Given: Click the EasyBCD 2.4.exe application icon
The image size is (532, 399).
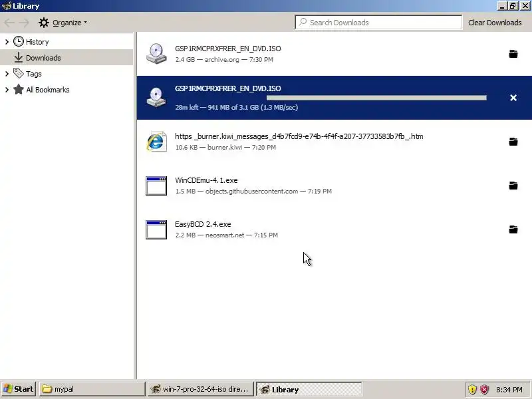Looking at the screenshot, I should click(x=156, y=229).
